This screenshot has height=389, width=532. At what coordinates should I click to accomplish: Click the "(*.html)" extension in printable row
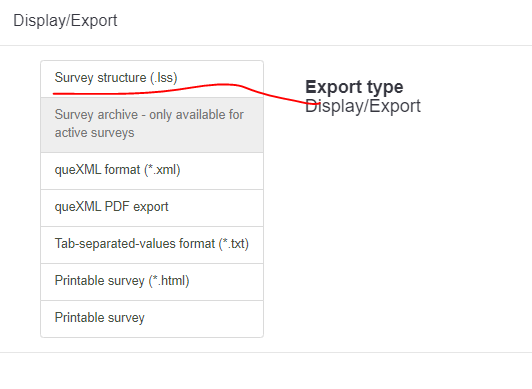169,281
